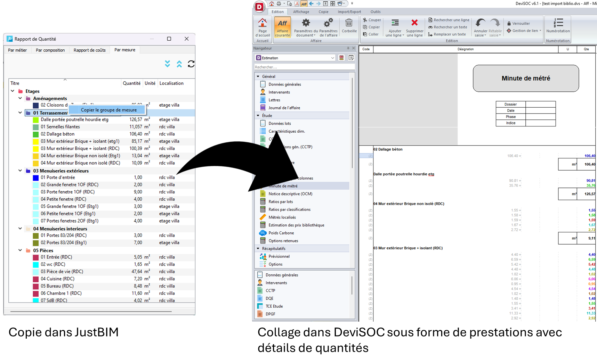597x364 pixels.
Task: Switch to Par métier tab
Action: 17,50
